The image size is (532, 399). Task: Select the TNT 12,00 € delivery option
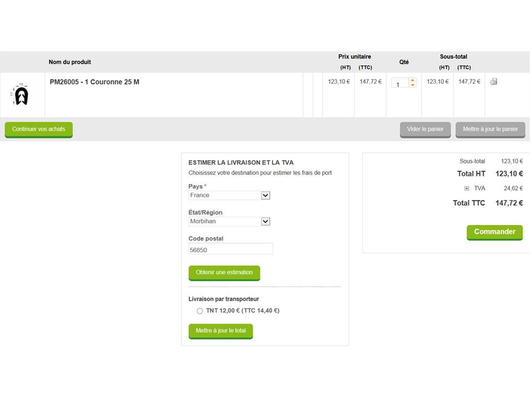(x=199, y=311)
